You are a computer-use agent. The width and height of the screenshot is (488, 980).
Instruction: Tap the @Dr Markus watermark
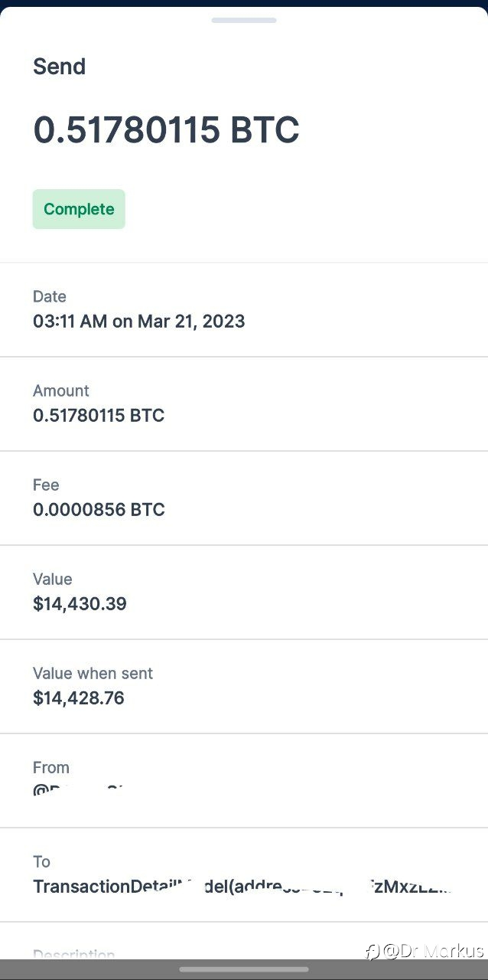[x=425, y=951]
